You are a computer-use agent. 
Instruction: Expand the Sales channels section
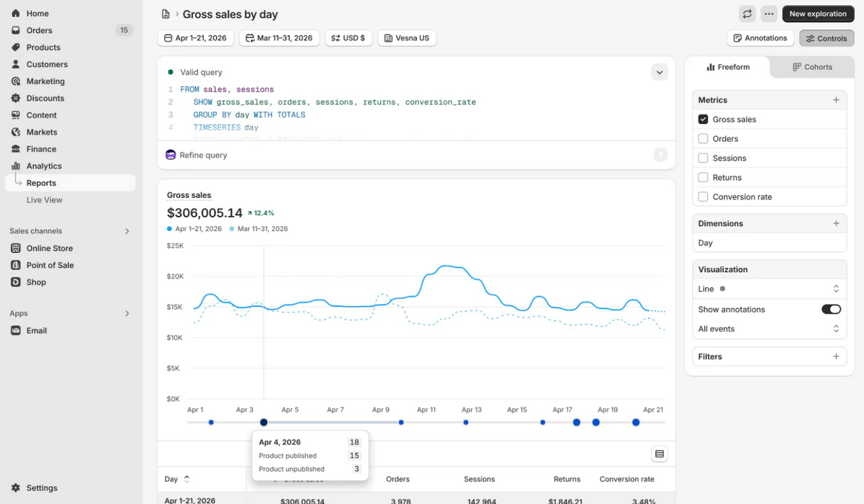127,231
